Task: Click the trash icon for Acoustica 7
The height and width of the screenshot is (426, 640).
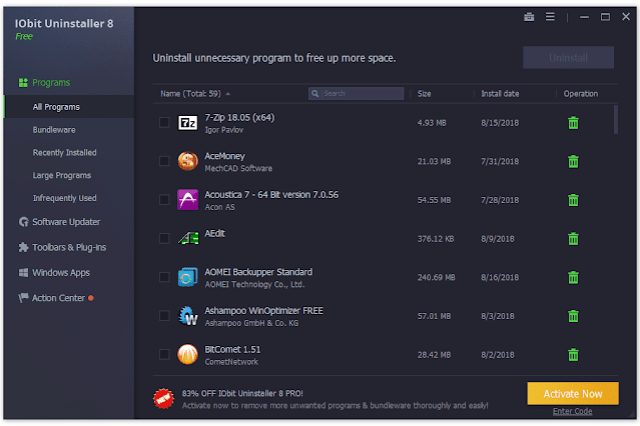Action: 573,200
